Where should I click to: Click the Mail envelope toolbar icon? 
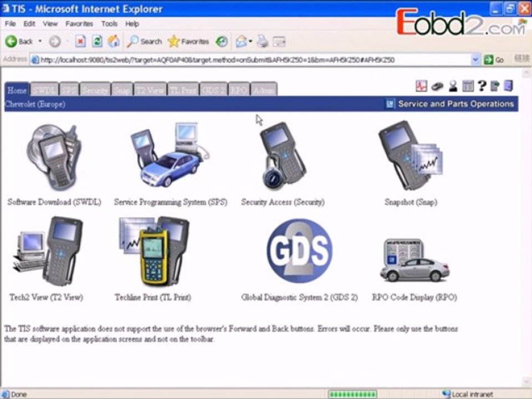point(241,42)
